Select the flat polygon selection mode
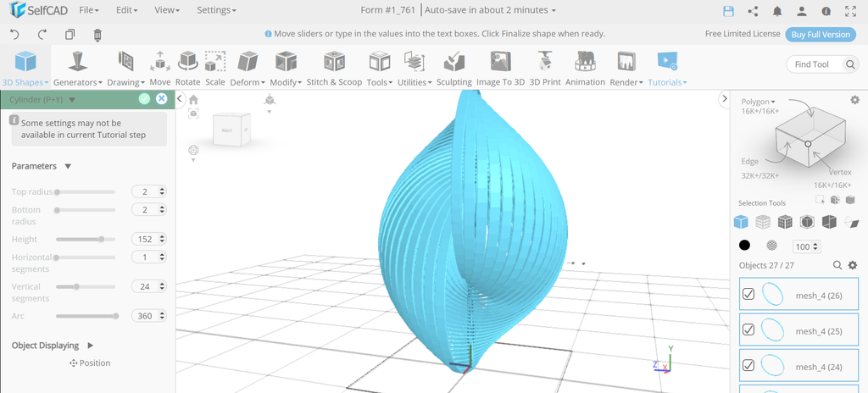 click(x=851, y=222)
